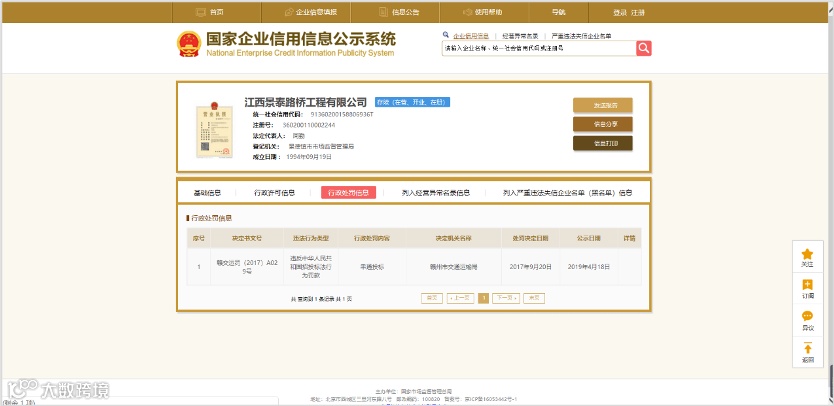Image resolution: width=834 pixels, height=406 pixels.
Task: Click the establishment date 1994年09月19日
Action: (309, 157)
